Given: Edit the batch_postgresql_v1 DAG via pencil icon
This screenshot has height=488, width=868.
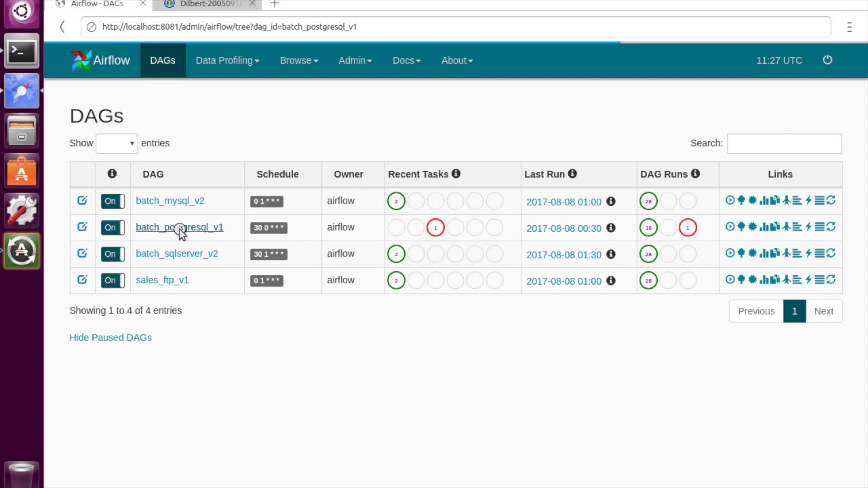Looking at the screenshot, I should tap(82, 226).
